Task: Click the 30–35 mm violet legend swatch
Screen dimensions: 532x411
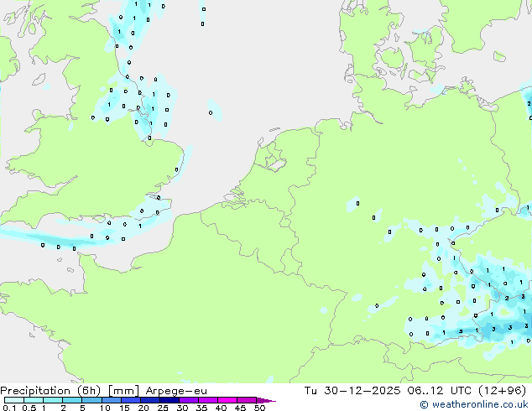Action: [188, 400]
